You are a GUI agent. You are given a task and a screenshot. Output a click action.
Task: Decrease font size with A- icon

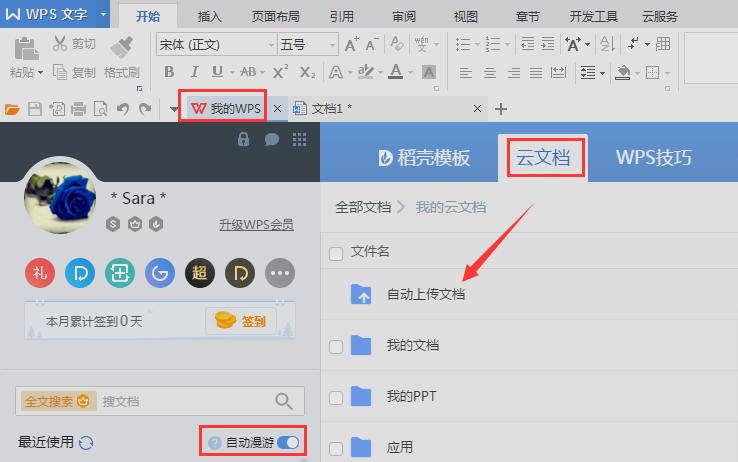[x=372, y=45]
